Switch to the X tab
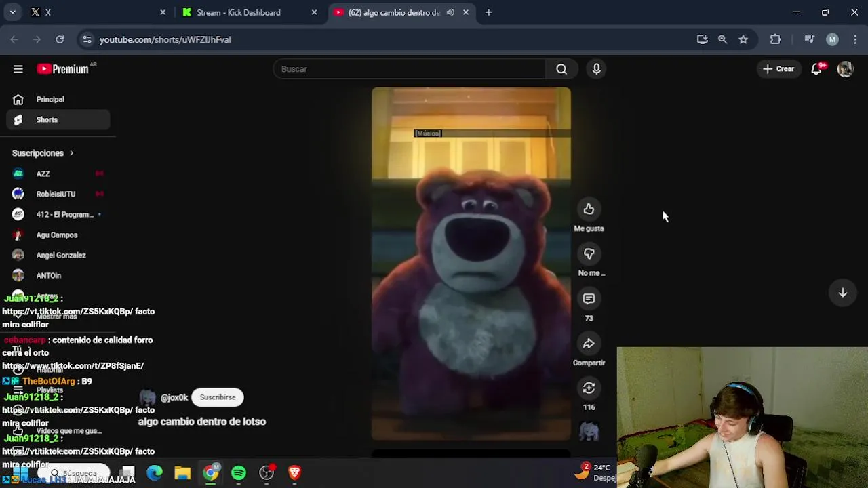The height and width of the screenshot is (488, 868). (98, 12)
